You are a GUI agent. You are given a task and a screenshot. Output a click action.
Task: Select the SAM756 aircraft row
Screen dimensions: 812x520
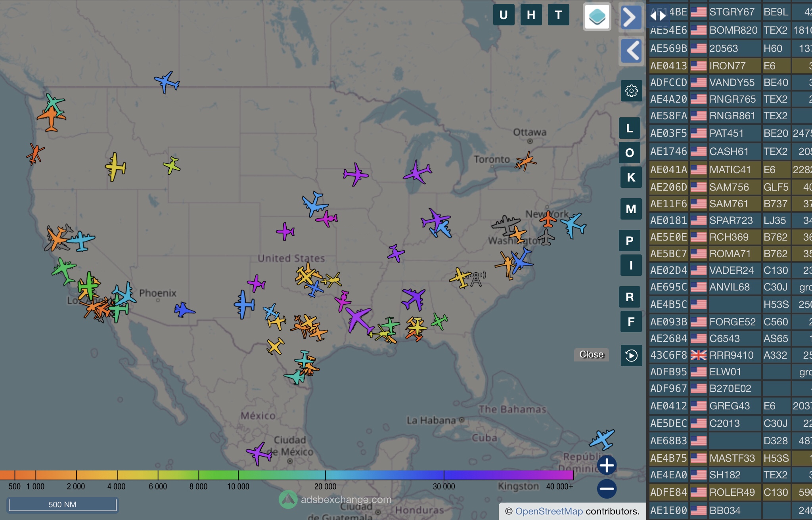730,187
